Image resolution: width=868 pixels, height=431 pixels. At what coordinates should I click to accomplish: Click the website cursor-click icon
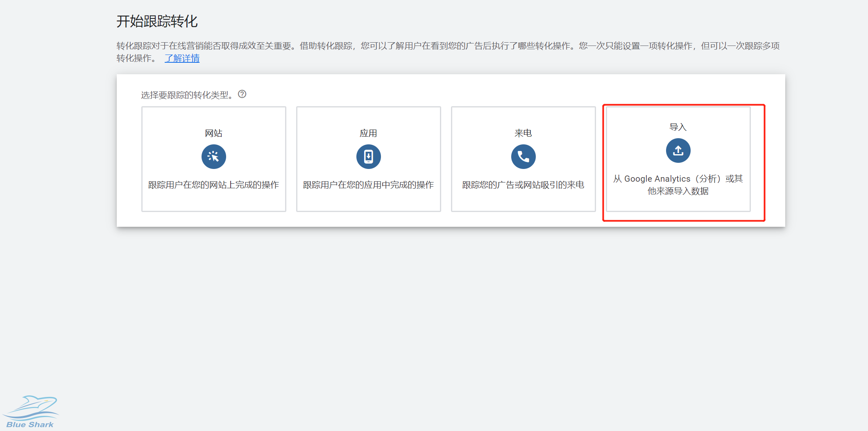pos(213,157)
